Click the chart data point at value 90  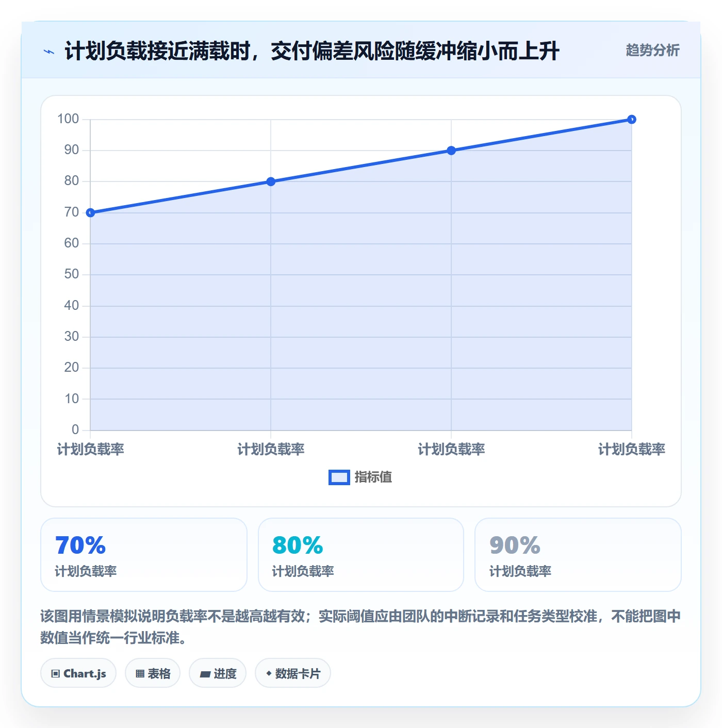(451, 151)
